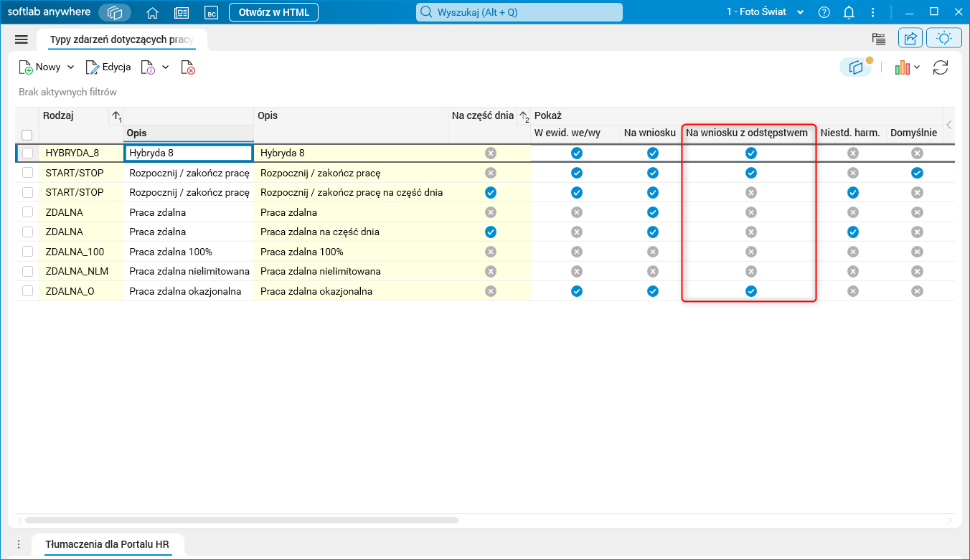Focus the Wyszukaj (Alt + Q) search field
Viewport: 970px width, 560px height.
[x=519, y=12]
